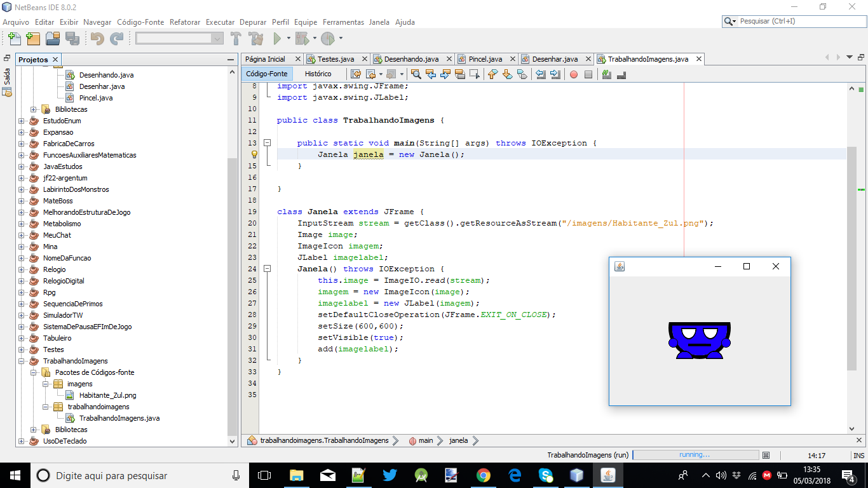Screen dimensions: 868x488
Task: Click the TrabalhandoImagens run progress bar
Action: click(x=696, y=455)
